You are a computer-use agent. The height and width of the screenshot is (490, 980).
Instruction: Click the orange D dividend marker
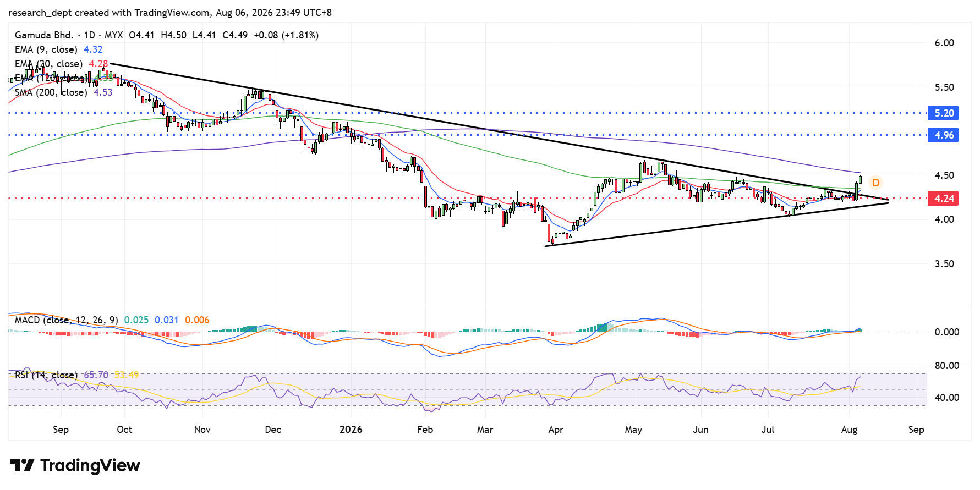tap(875, 183)
